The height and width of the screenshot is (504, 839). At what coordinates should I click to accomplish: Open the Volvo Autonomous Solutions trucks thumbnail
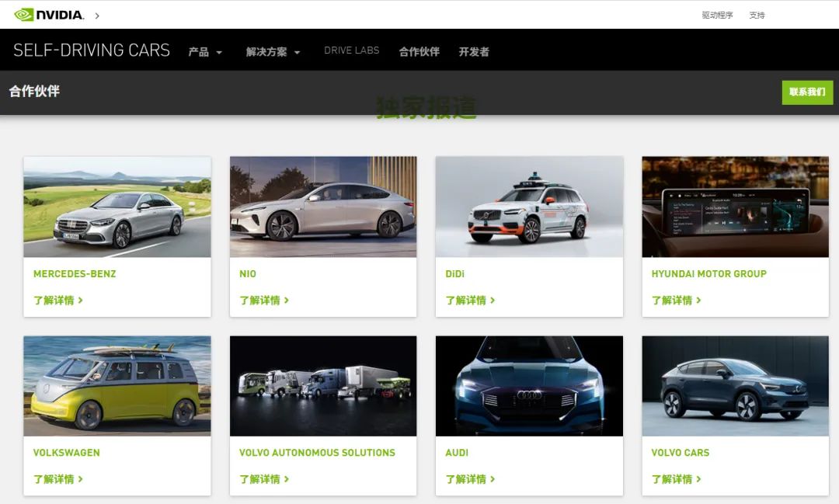click(323, 386)
